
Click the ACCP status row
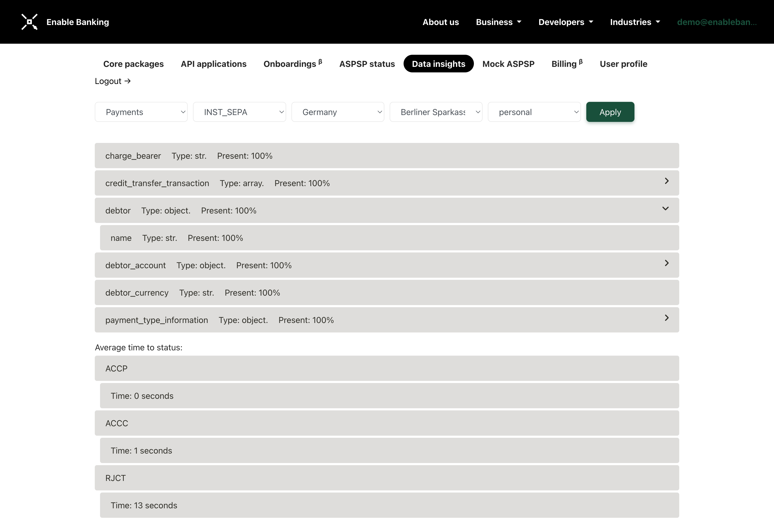click(387, 368)
